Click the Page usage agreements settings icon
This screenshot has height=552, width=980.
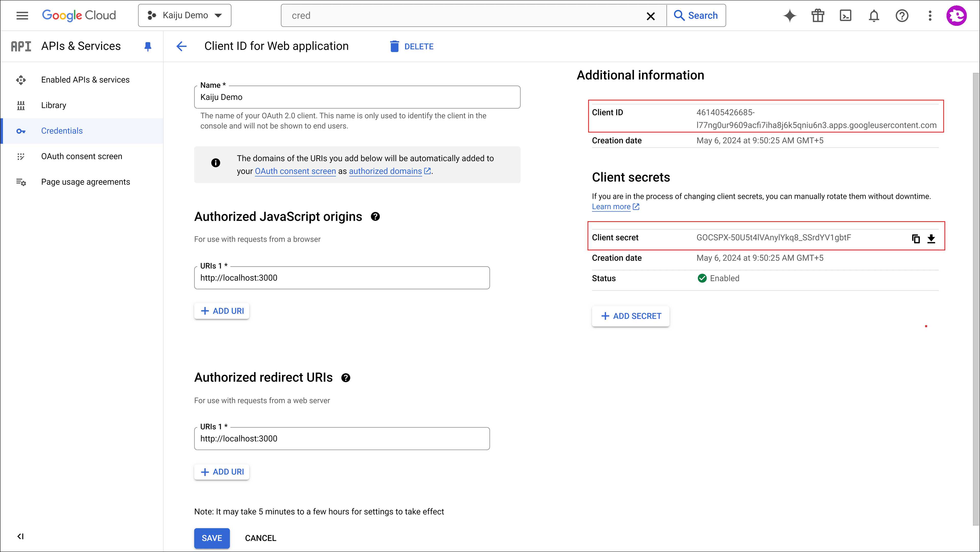[21, 182]
